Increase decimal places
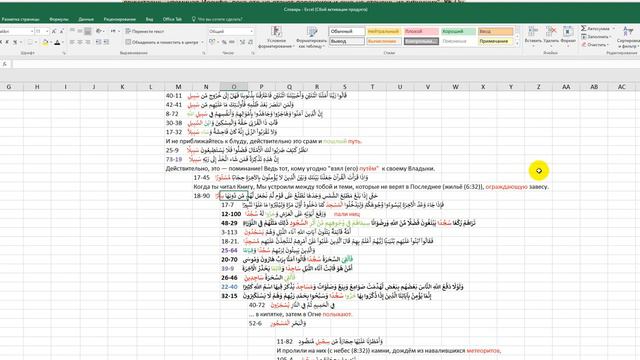 click(242, 42)
